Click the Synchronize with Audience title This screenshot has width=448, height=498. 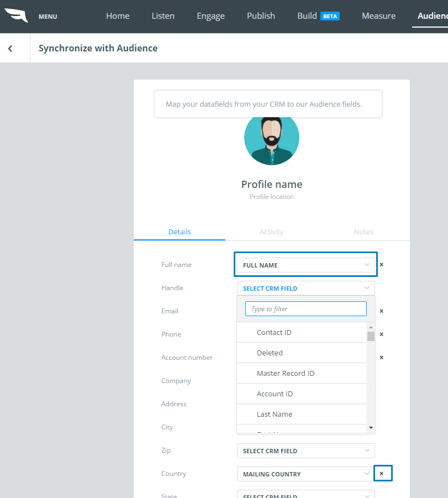point(98,48)
